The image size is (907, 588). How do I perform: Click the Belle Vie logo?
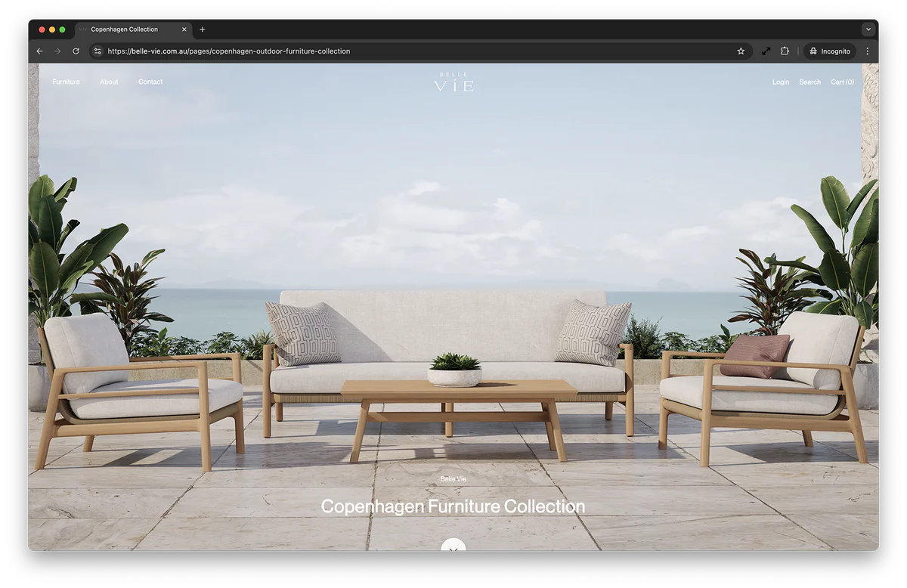click(453, 82)
